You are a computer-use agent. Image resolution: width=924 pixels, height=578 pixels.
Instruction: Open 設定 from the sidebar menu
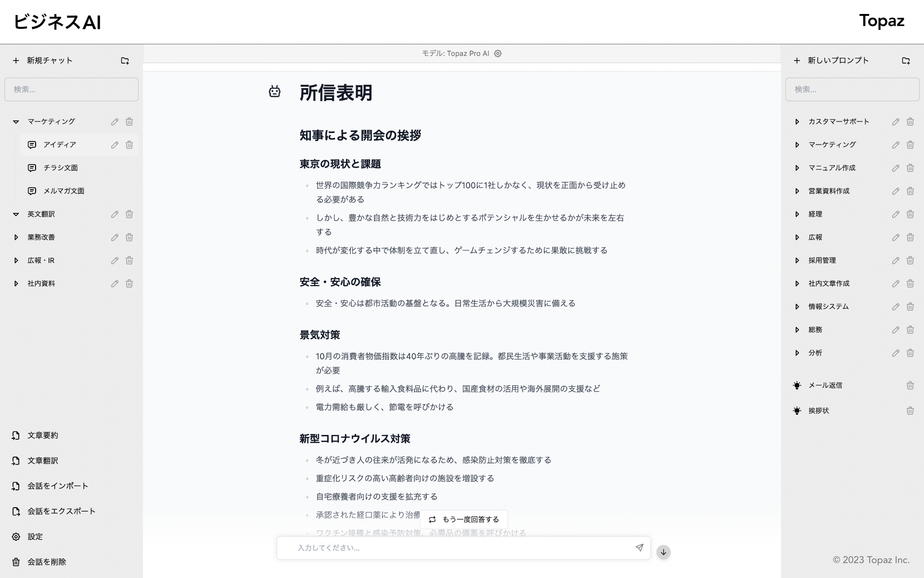point(35,537)
